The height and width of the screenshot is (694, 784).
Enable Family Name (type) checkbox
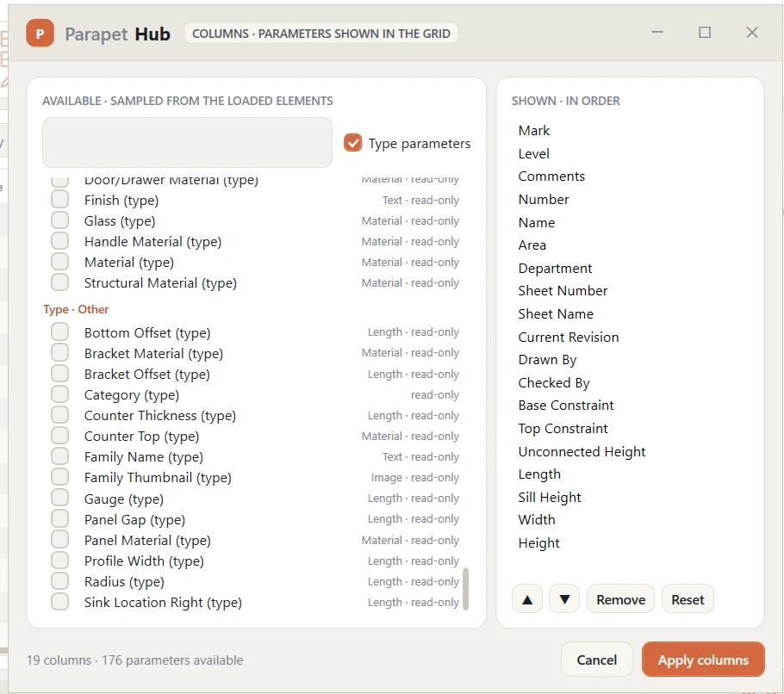tap(60, 456)
